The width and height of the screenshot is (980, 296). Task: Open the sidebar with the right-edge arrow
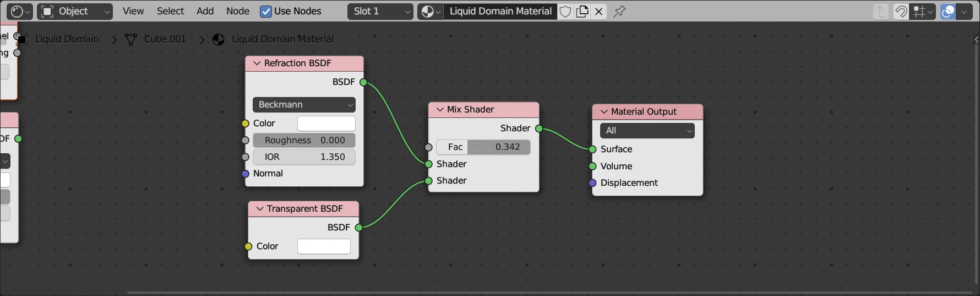pyautogui.click(x=976, y=40)
